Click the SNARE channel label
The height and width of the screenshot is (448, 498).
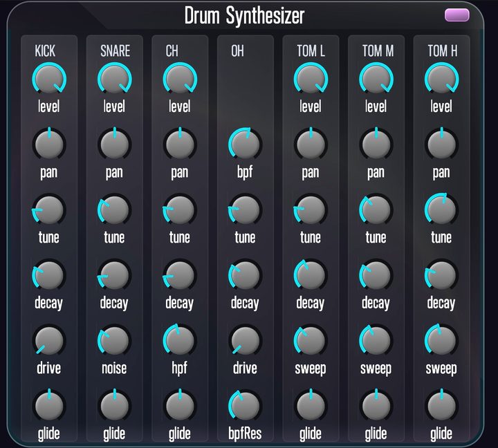116,50
